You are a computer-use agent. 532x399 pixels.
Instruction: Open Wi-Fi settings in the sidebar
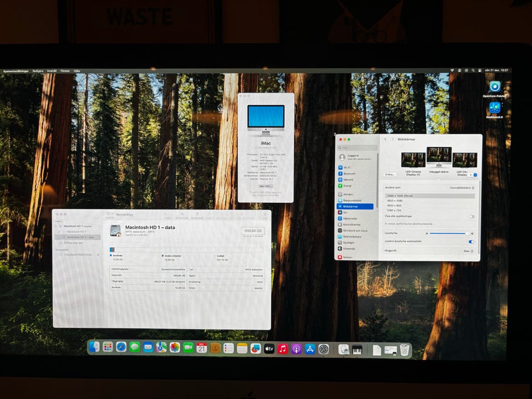[347, 167]
